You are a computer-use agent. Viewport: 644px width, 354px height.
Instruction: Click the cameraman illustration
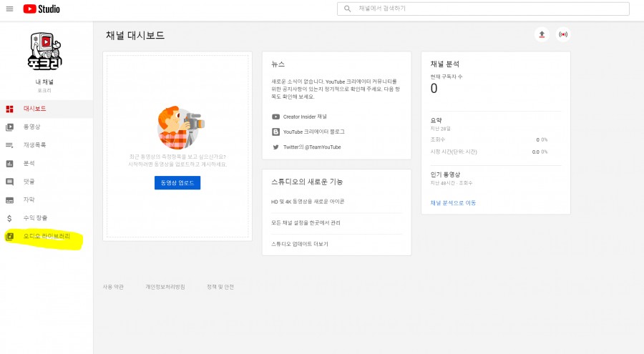pos(180,127)
